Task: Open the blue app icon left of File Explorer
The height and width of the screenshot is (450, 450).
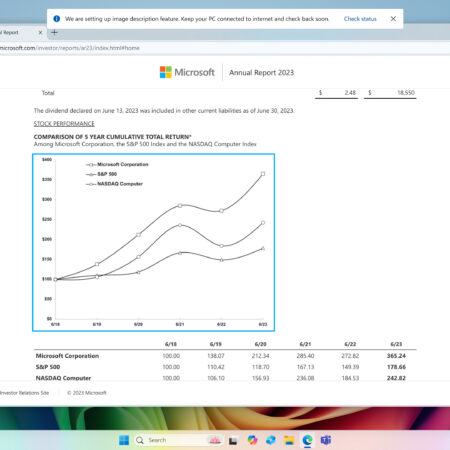Action: (x=271, y=440)
